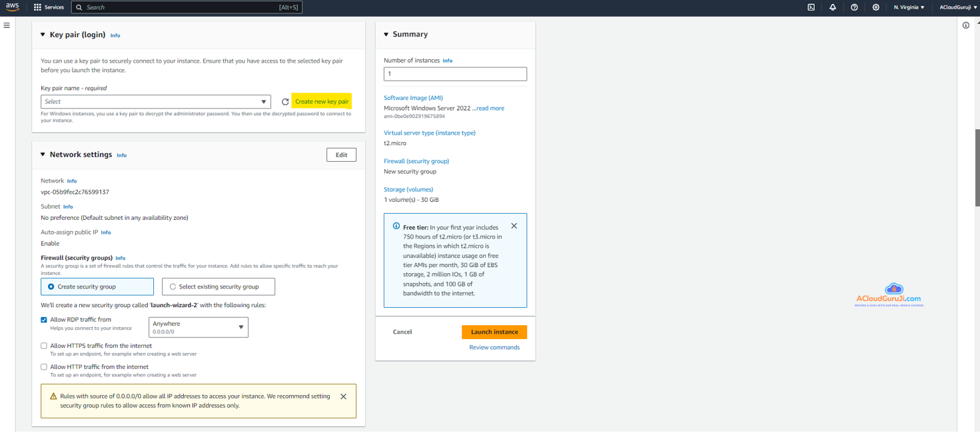Uncheck Allow RDP traffic from
Image resolution: width=980 pixels, height=437 pixels.
(44, 320)
